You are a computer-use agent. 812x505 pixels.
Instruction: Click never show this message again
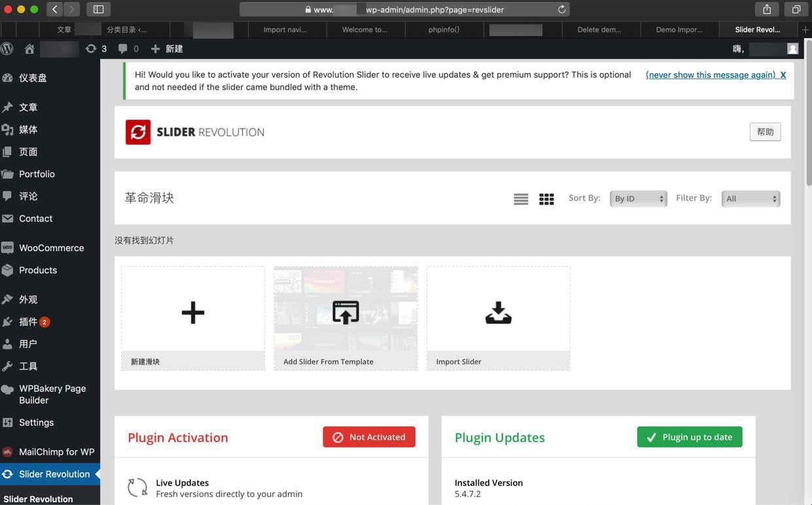[x=711, y=75]
